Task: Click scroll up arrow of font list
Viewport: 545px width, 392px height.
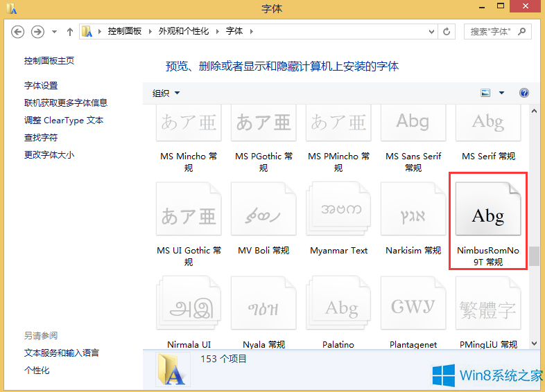Action: coord(534,111)
